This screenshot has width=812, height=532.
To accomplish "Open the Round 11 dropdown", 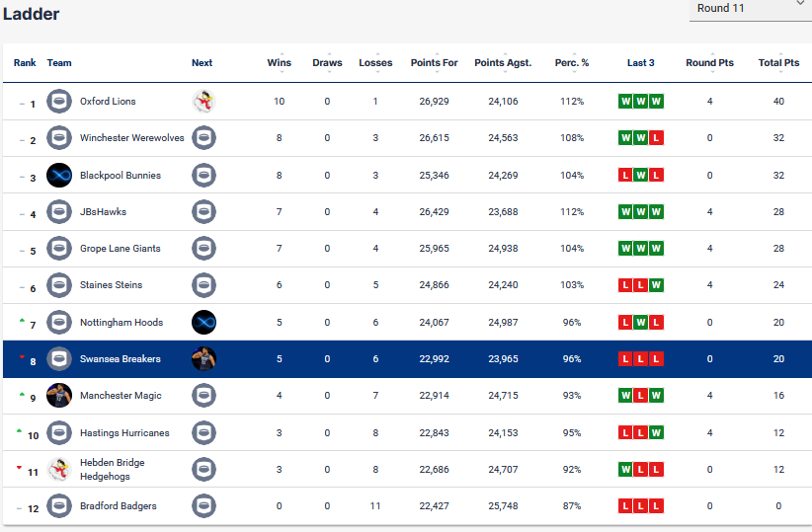I will (751, 9).
